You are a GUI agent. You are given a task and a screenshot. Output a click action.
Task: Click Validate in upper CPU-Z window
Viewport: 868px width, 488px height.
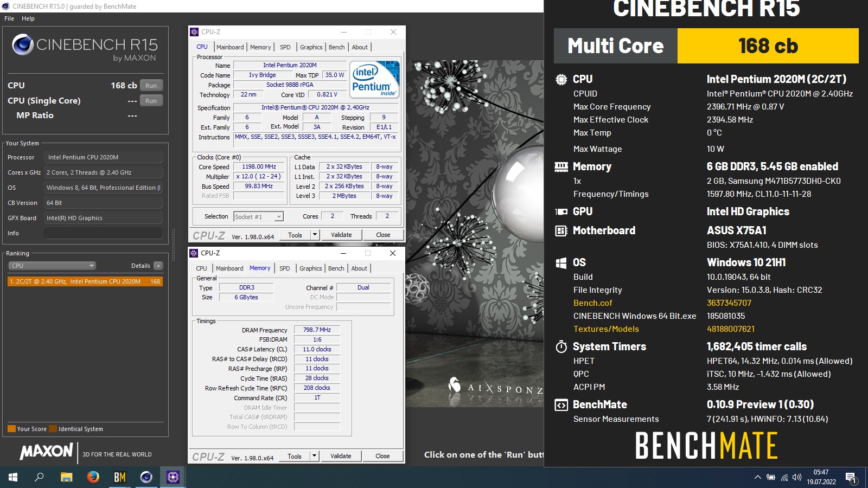[341, 235]
